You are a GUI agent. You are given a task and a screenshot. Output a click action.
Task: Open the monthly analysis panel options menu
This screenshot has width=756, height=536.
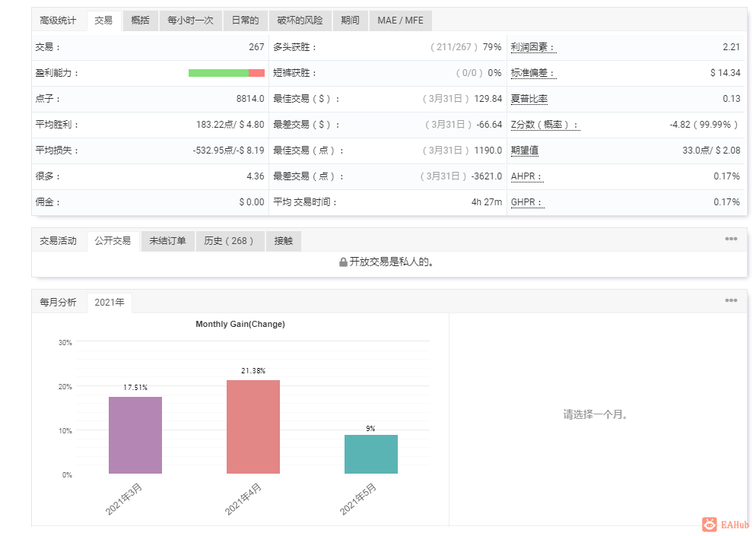[731, 300]
